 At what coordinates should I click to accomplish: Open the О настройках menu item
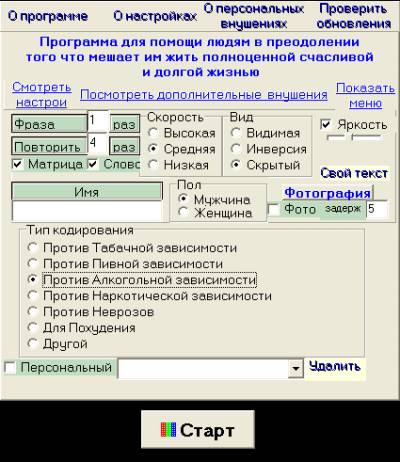[x=155, y=16]
